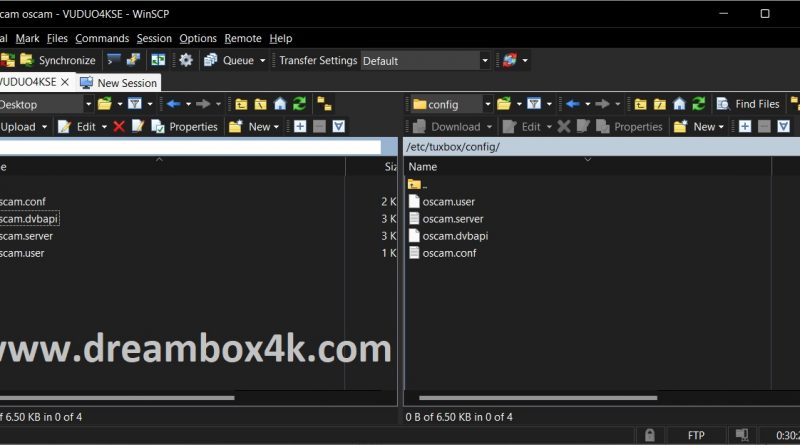The image size is (800, 445).
Task: Click the remote Name column header
Action: (588, 166)
